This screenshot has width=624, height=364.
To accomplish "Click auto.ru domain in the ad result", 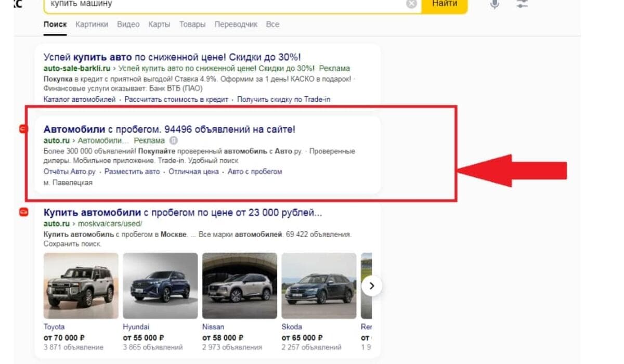I will coord(57,140).
